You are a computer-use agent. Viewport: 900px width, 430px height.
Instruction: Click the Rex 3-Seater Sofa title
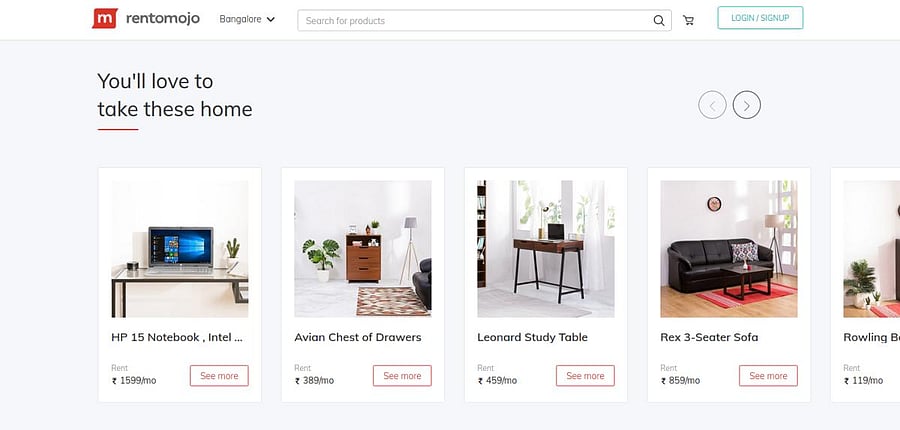[709, 337]
